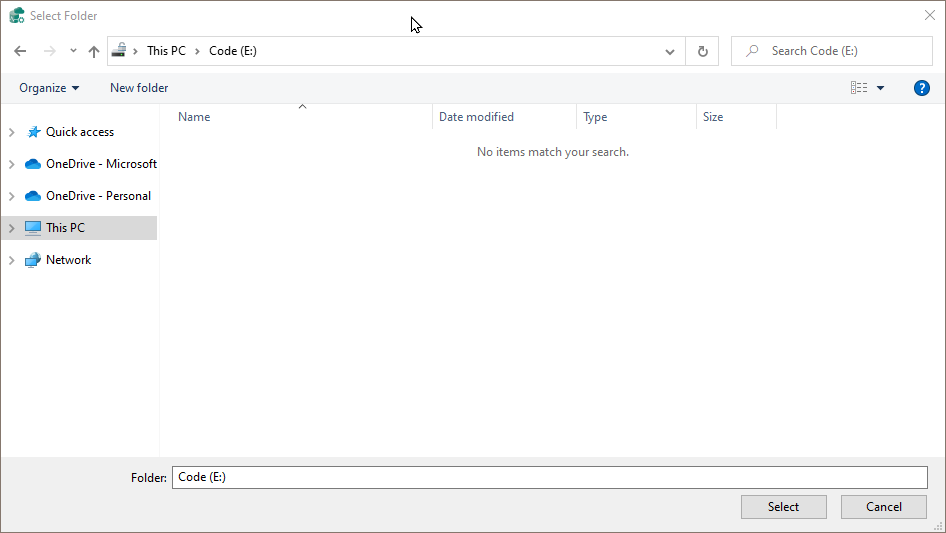Expand OneDrive - Personal node
The image size is (946, 533).
coord(11,196)
